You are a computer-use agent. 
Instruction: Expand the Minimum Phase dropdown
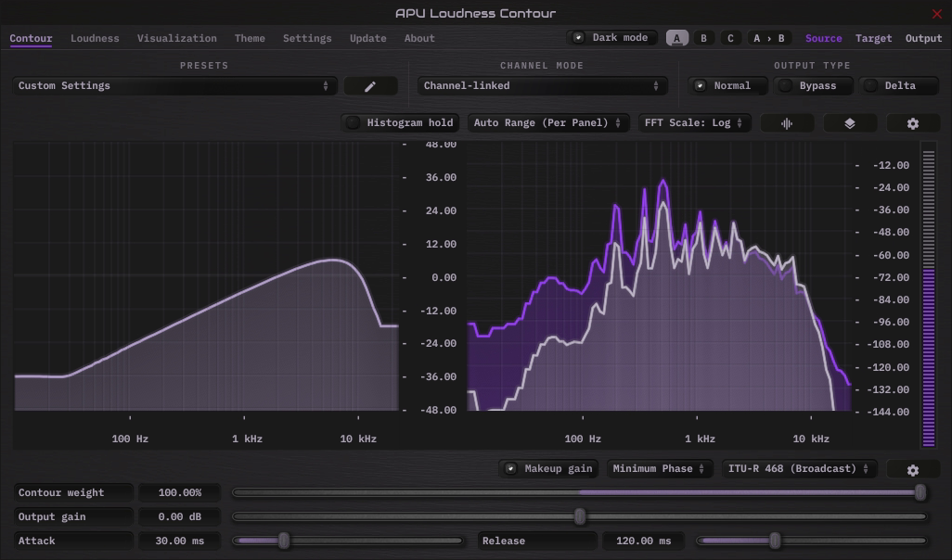pos(660,469)
